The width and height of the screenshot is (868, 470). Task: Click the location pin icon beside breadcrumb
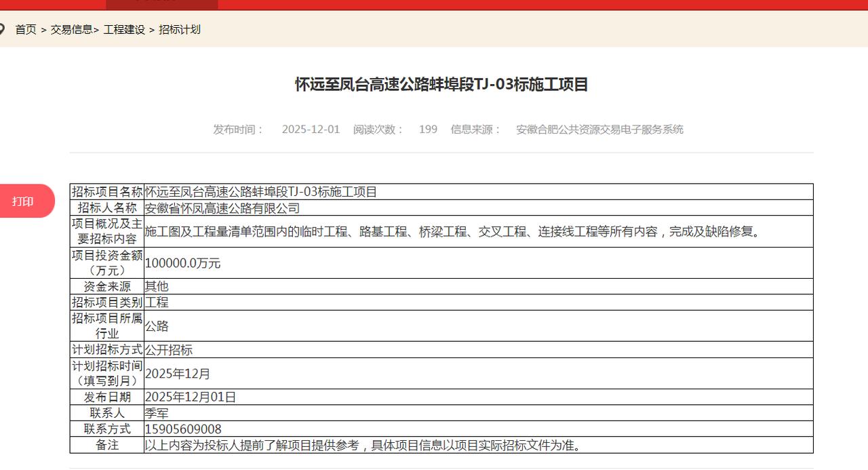point(2,29)
